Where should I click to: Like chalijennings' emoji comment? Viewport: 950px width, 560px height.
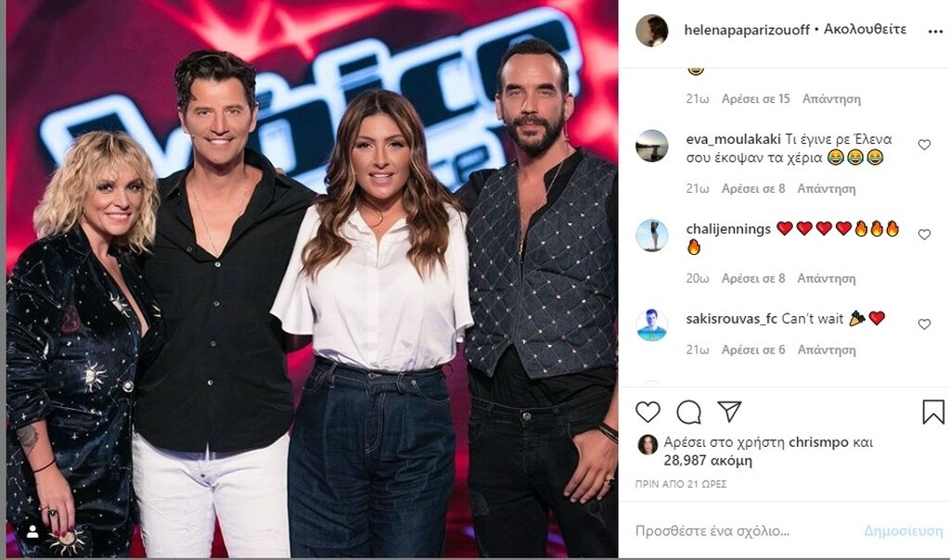[924, 235]
